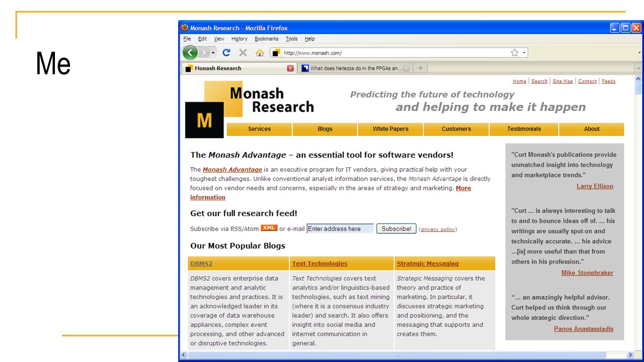644x362 pixels.
Task: Open the Customers navigation tab
Action: [456, 129]
